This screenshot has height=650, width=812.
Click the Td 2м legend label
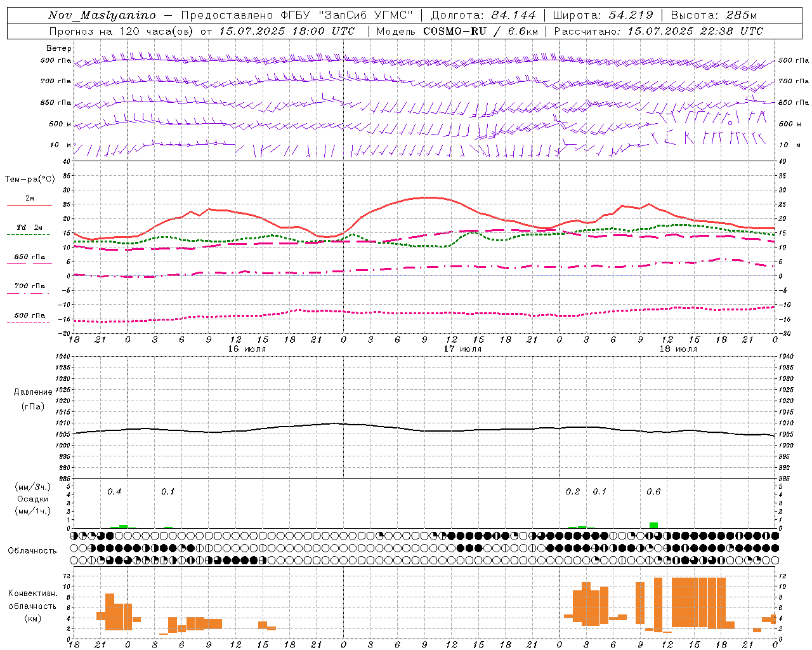(x=29, y=227)
